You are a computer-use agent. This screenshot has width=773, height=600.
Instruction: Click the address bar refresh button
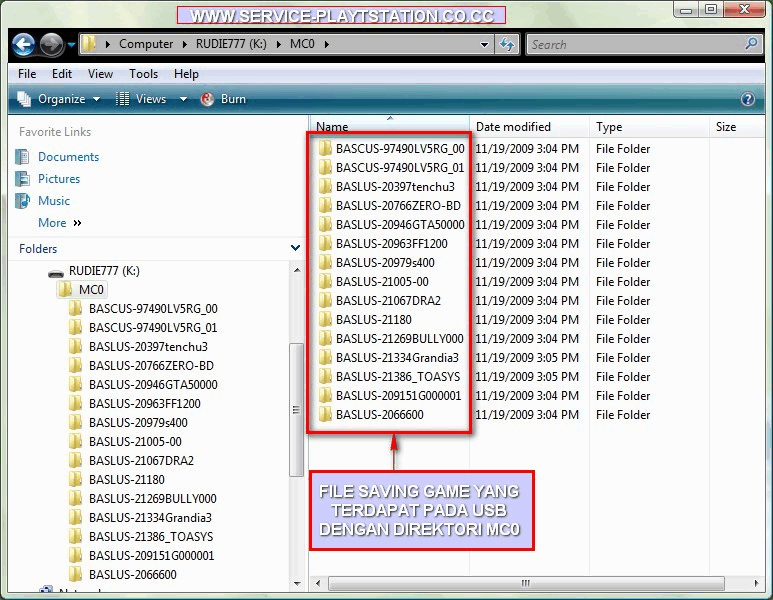[507, 44]
